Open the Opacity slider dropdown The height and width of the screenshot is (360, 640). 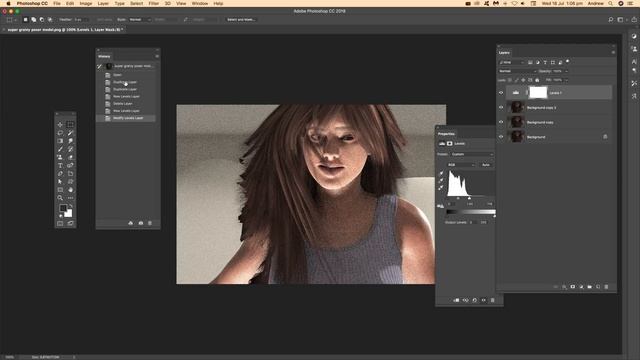(566, 71)
